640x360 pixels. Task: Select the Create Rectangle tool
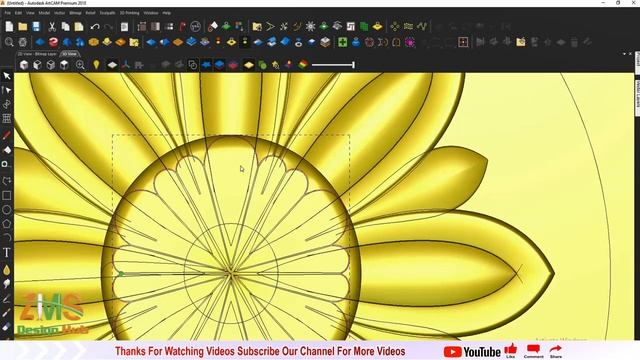pos(7,196)
